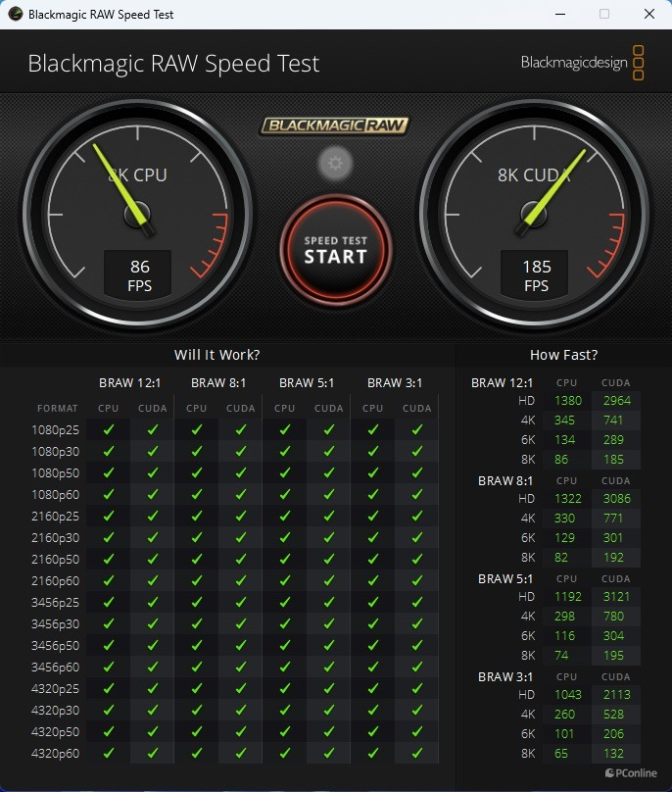Click BRAW 12:1 HD CUDA value 2964
Screen dimensions: 672x792
coord(617,401)
